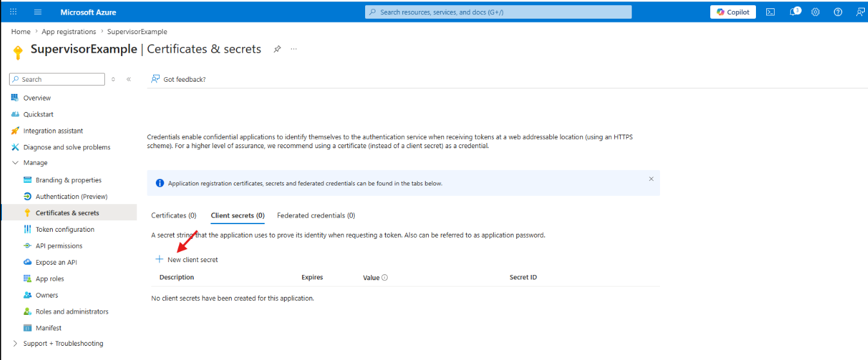Click the yellow key icon beside SupervisorExample

[18, 52]
